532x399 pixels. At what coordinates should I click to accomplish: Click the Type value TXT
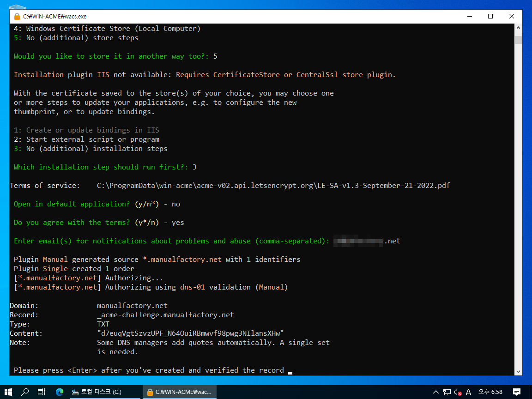pos(103,324)
